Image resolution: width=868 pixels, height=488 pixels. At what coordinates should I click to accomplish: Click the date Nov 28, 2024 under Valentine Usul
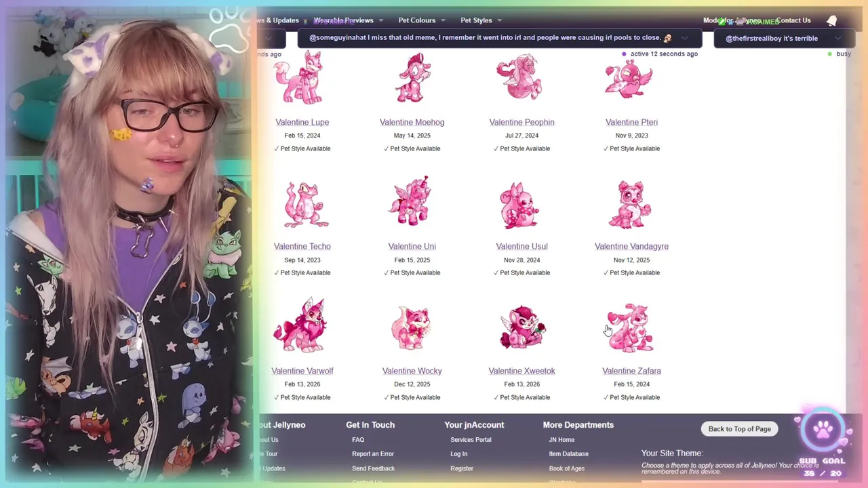click(521, 260)
